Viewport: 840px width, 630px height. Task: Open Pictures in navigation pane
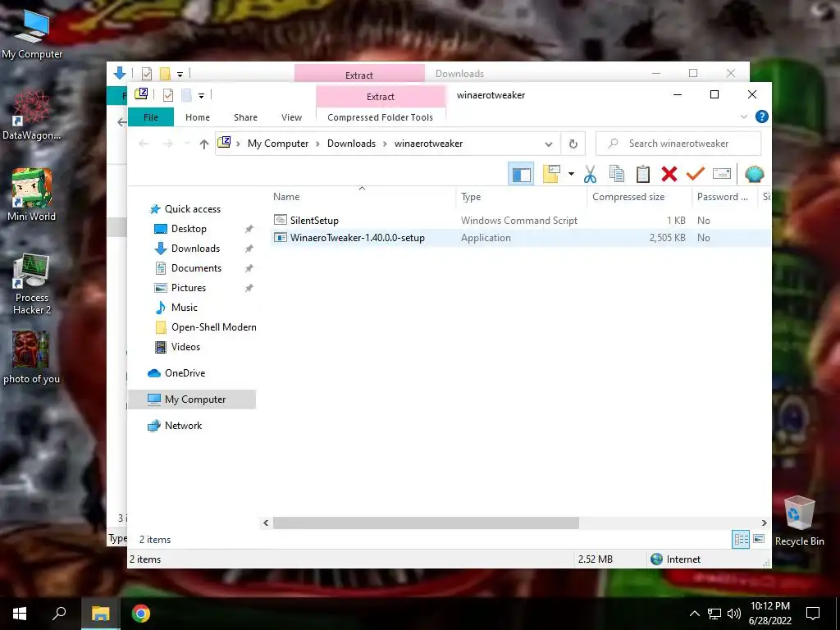coord(188,288)
